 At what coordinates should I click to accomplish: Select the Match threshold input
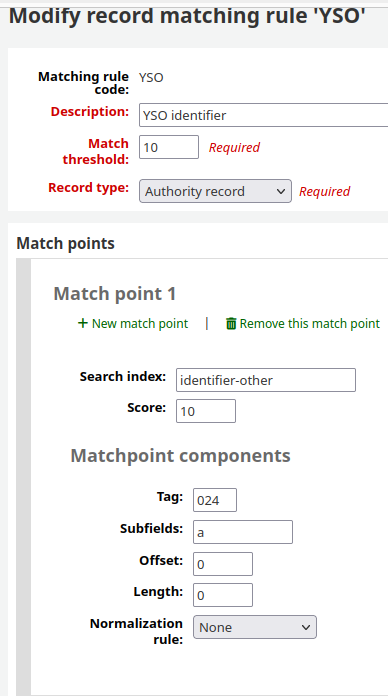click(x=169, y=147)
